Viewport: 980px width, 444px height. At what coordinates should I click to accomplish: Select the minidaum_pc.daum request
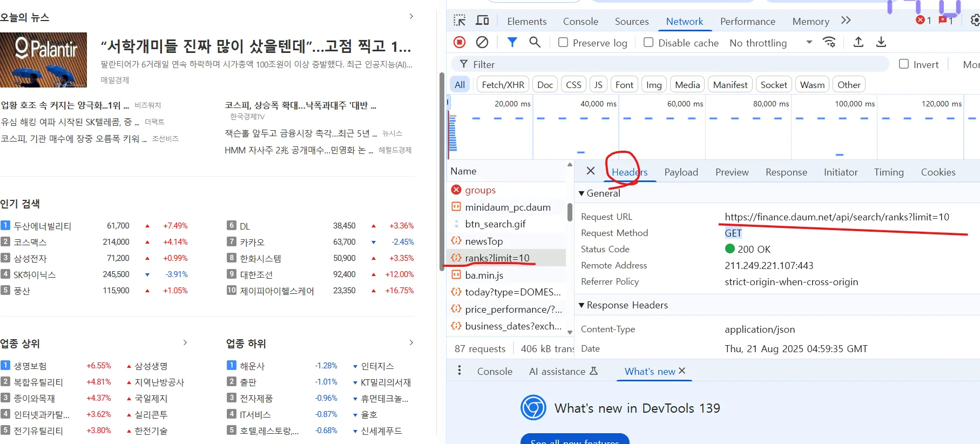coord(508,207)
